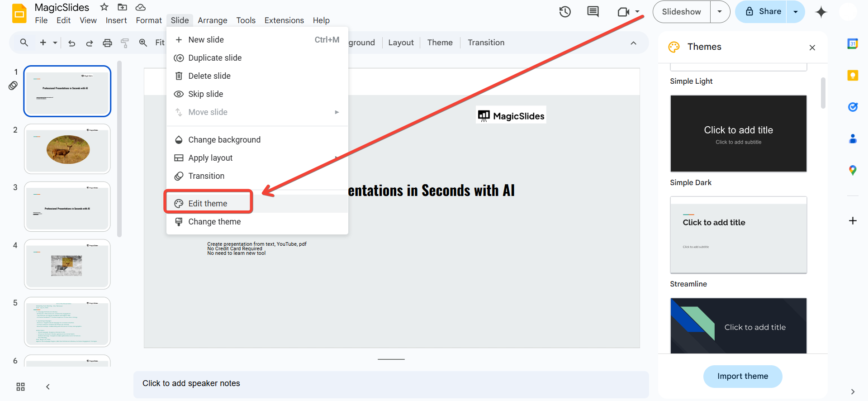Apply the Streamline theme
This screenshot has height=401, width=868.
click(x=738, y=235)
